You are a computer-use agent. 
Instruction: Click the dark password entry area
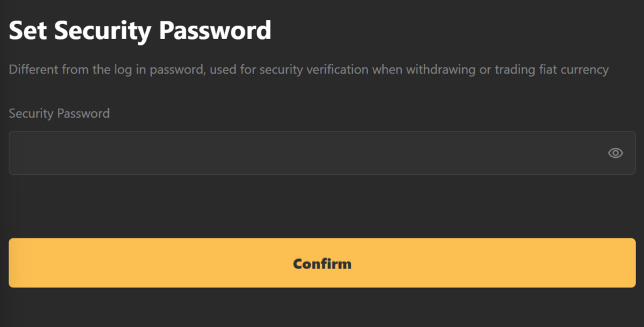pyautogui.click(x=322, y=153)
